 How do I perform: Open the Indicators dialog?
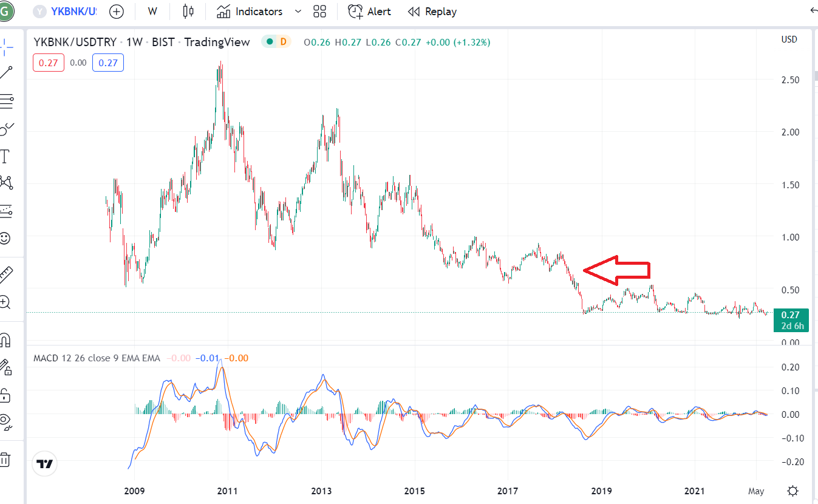click(250, 12)
